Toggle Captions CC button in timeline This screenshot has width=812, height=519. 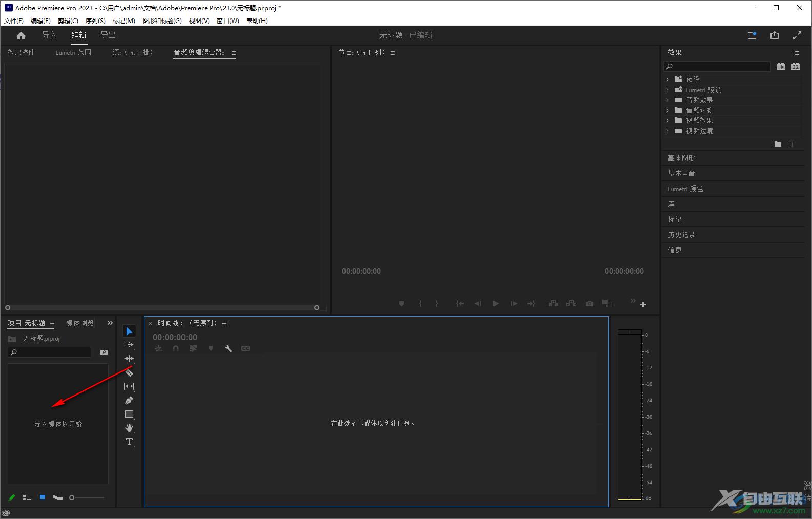click(x=246, y=348)
